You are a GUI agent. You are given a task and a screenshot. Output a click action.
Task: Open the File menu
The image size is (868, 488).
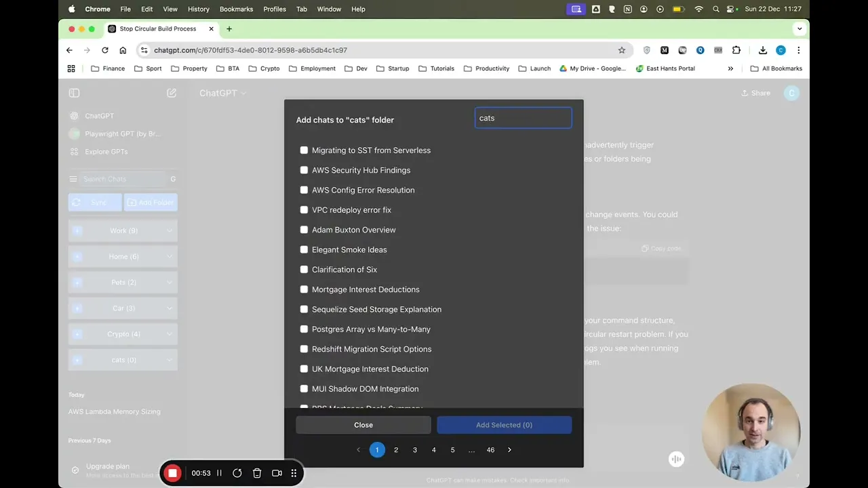[x=125, y=9]
